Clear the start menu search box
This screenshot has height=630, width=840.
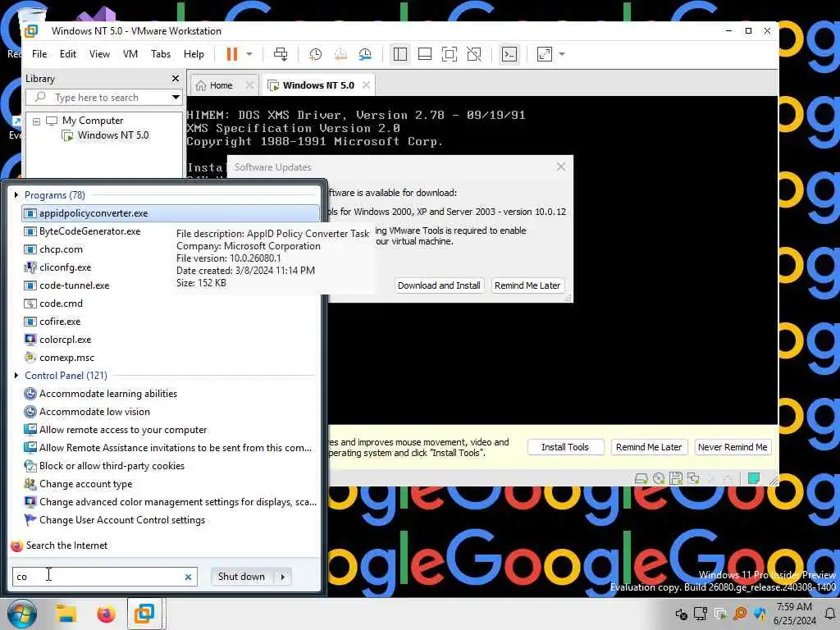(188, 577)
